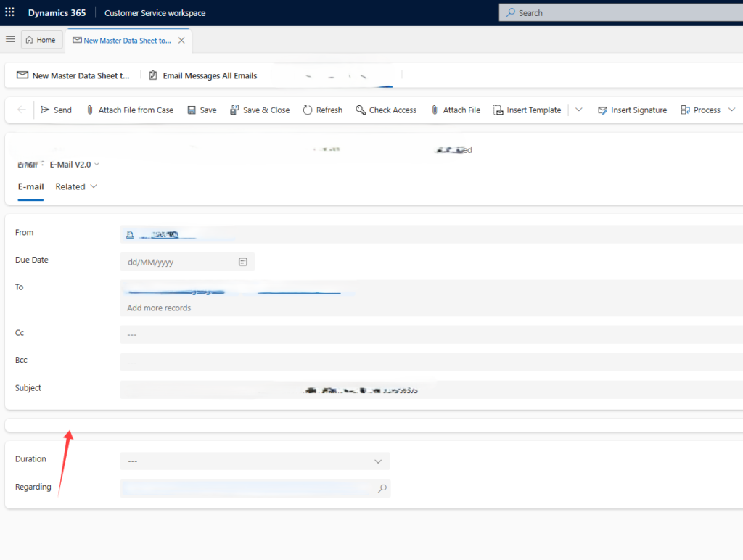Click the Send email button
The image size is (743, 560).
coord(56,110)
